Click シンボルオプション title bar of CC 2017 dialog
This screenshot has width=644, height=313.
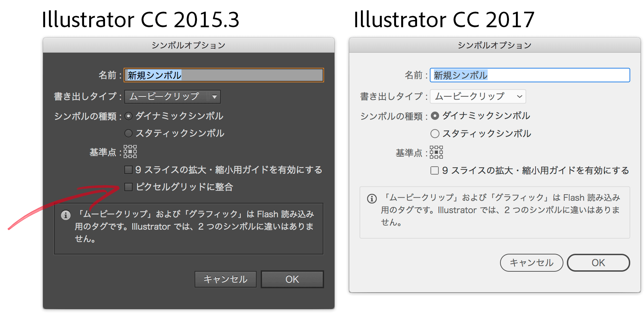click(x=495, y=45)
